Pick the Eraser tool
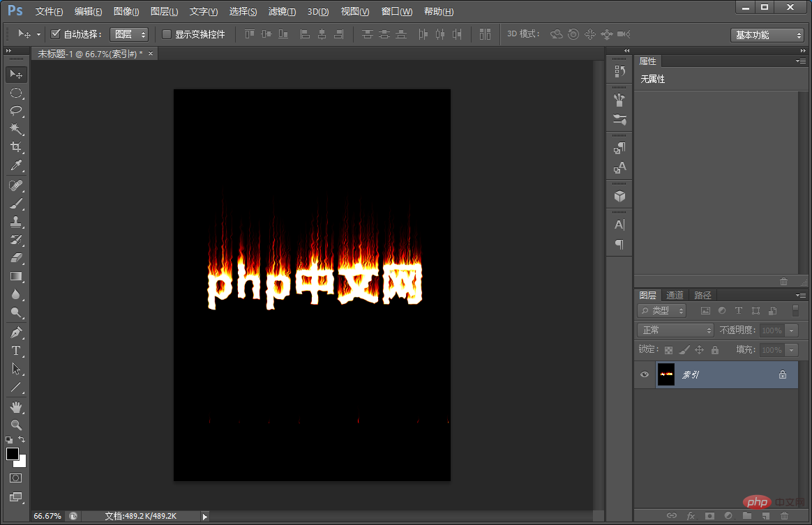Image resolution: width=812 pixels, height=525 pixels. click(16, 258)
